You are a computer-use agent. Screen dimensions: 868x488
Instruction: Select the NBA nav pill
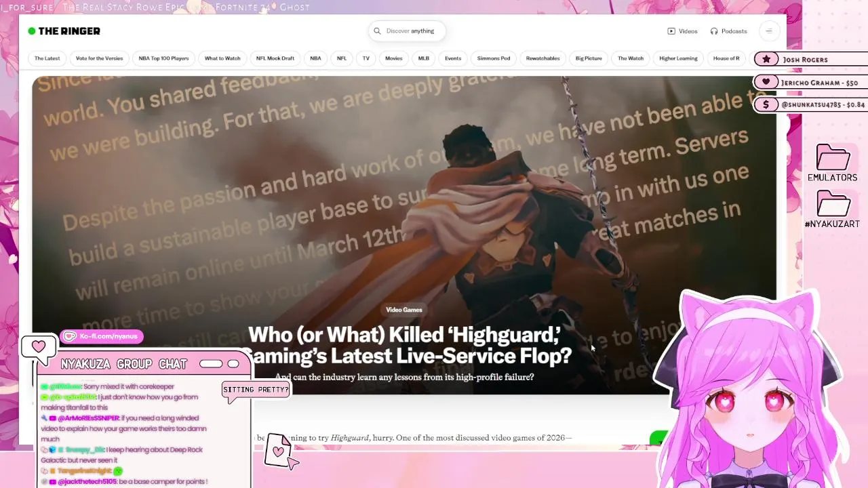pyautogui.click(x=315, y=58)
